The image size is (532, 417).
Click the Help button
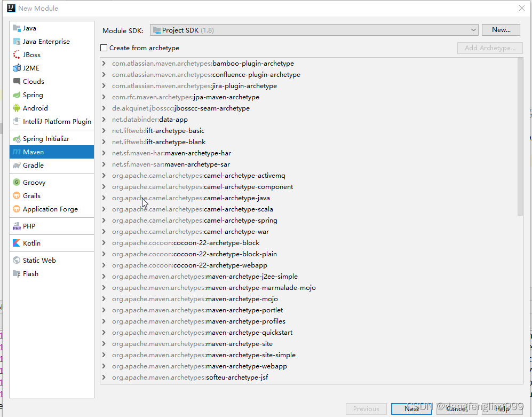[502, 409]
